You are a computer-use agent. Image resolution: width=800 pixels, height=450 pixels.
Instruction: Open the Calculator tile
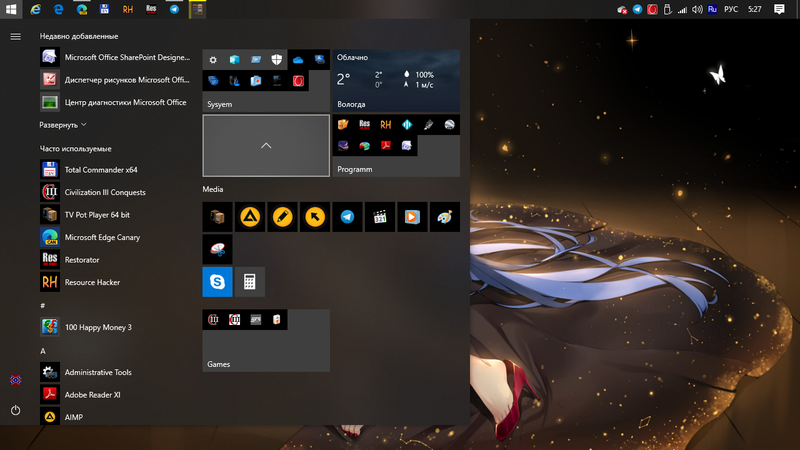pyautogui.click(x=249, y=282)
